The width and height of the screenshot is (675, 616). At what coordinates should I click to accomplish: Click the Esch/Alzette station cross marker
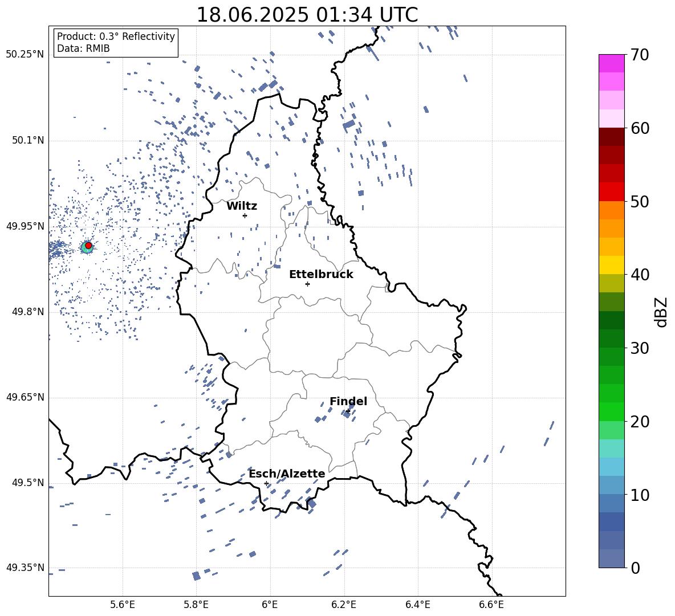(x=266, y=483)
